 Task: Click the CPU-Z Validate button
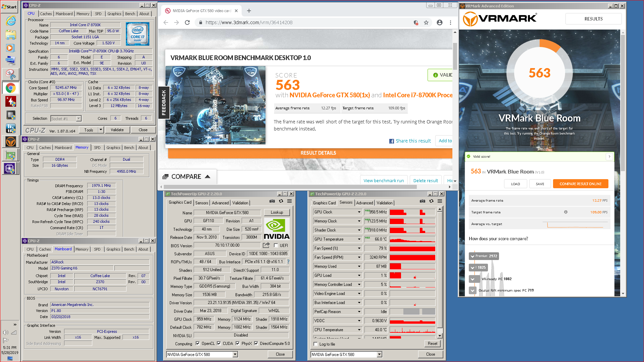pos(117,130)
